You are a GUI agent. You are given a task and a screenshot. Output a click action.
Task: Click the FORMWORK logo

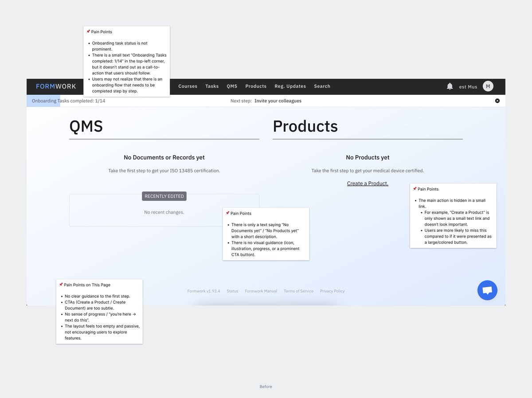tap(56, 86)
